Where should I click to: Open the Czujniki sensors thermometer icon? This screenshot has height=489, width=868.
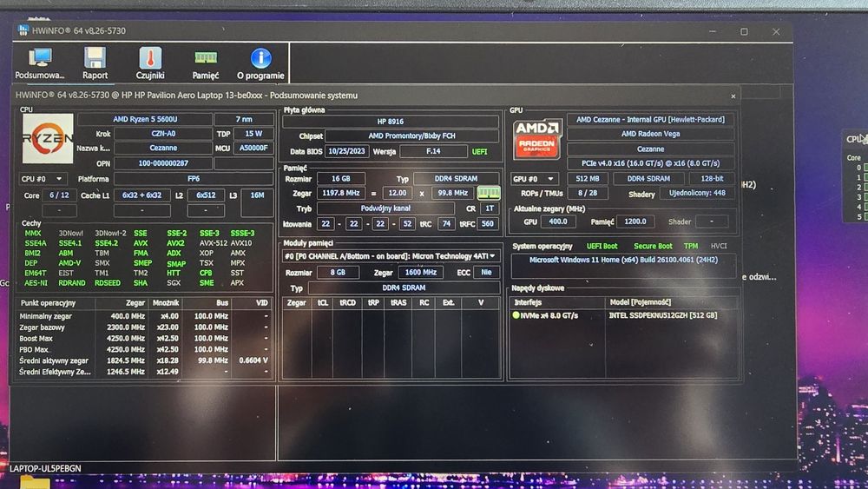point(150,63)
